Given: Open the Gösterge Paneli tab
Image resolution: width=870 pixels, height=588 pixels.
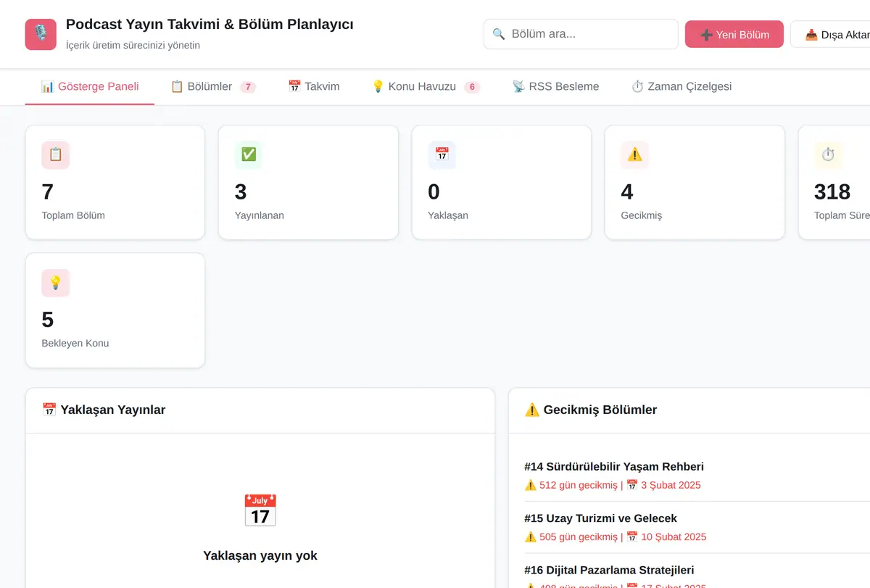Looking at the screenshot, I should pos(90,86).
